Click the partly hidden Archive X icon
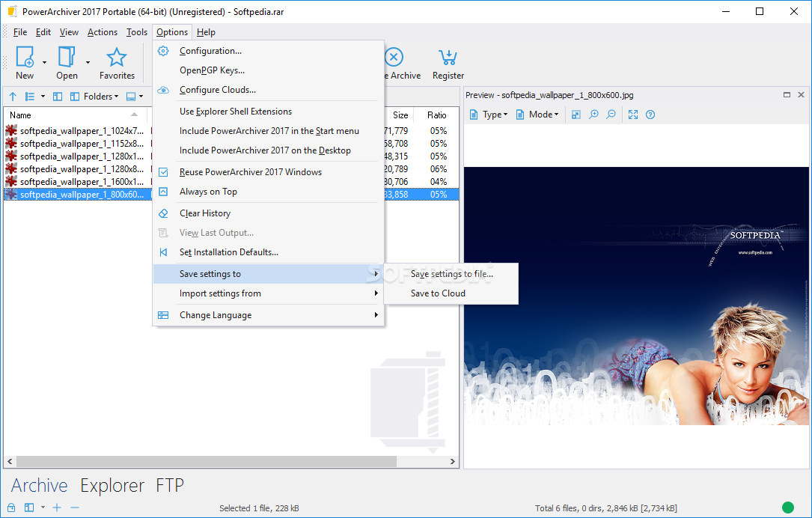The height and width of the screenshot is (518, 812). (x=394, y=57)
